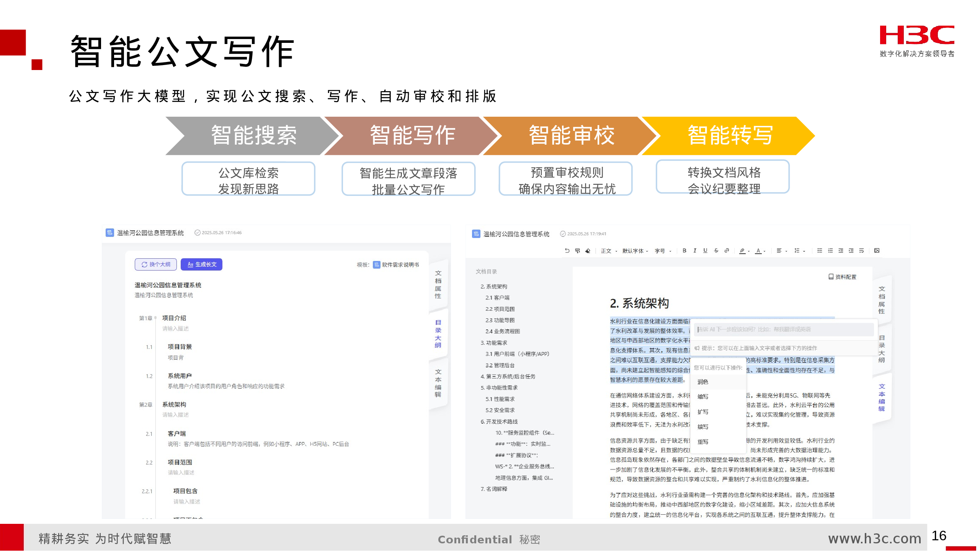Open the 正文 paragraph style dropdown
This screenshot has width=980, height=551.
tap(609, 251)
